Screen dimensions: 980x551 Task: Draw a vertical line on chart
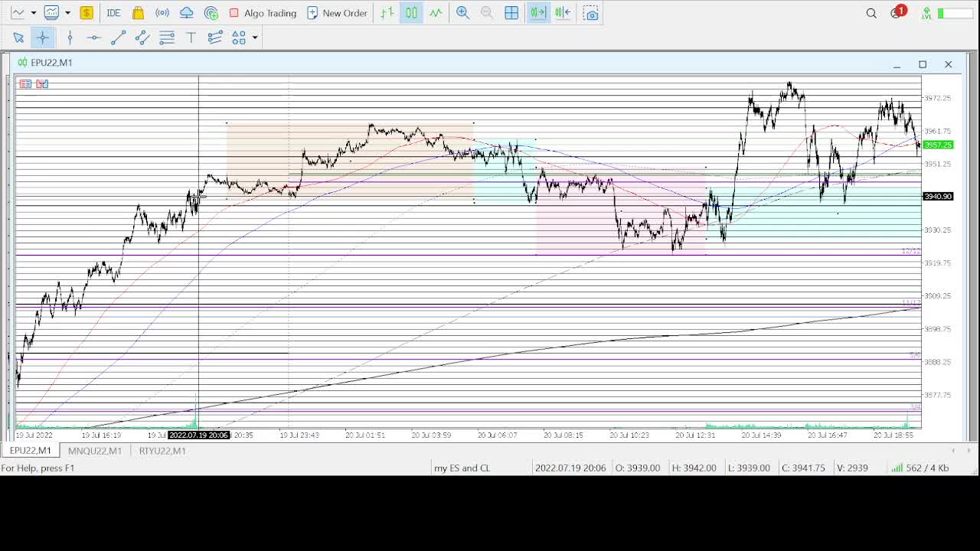click(70, 37)
